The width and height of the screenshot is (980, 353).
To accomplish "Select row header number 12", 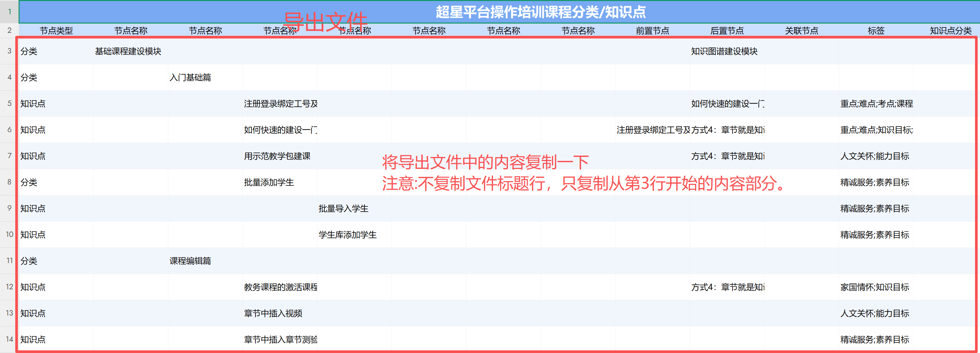I will tap(10, 287).
